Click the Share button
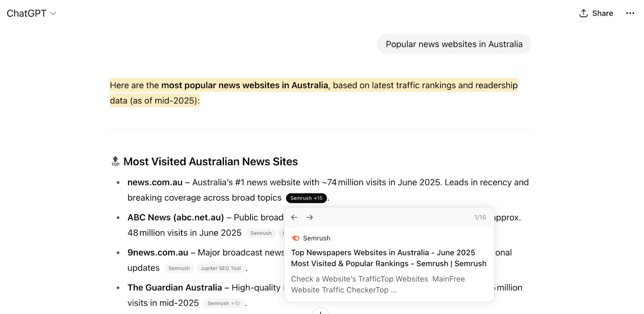This screenshot has width=644, height=314. click(x=596, y=13)
